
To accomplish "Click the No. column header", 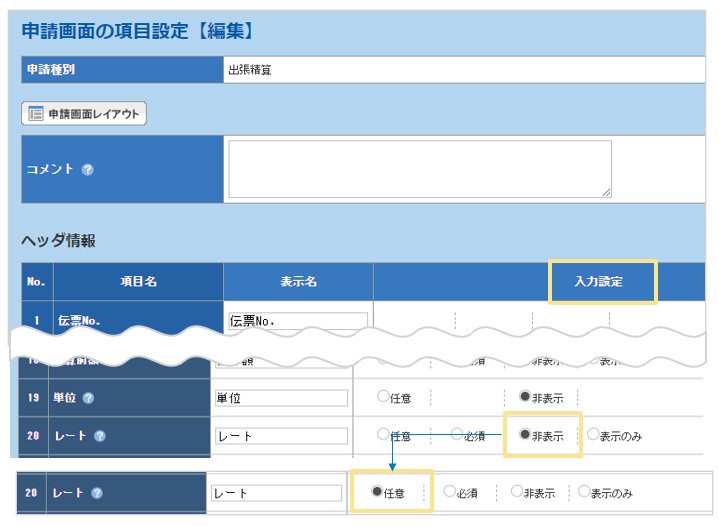I will pyautogui.click(x=37, y=282).
